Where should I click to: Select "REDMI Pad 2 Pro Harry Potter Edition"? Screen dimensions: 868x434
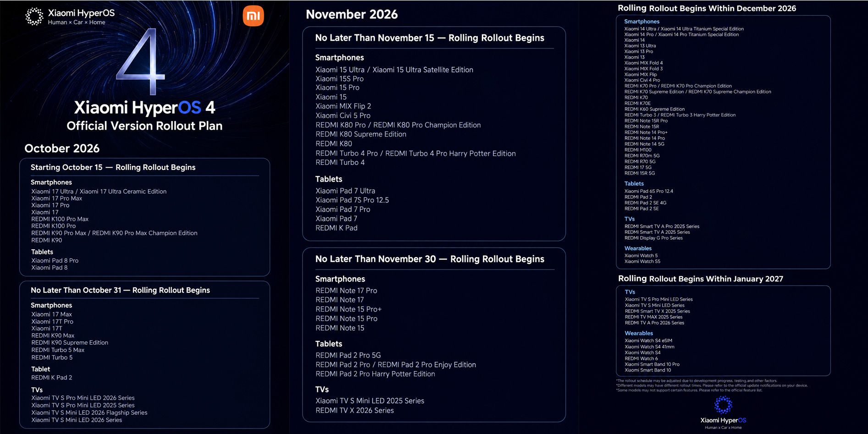[376, 374]
